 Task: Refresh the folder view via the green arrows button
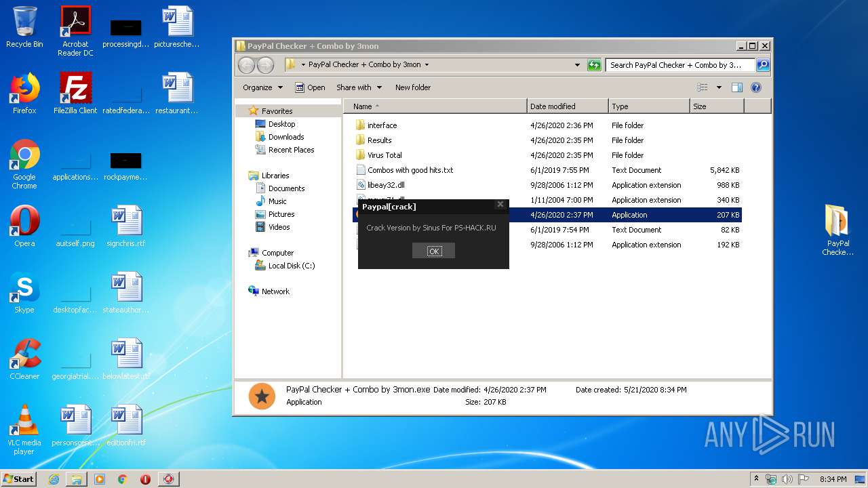tap(594, 65)
